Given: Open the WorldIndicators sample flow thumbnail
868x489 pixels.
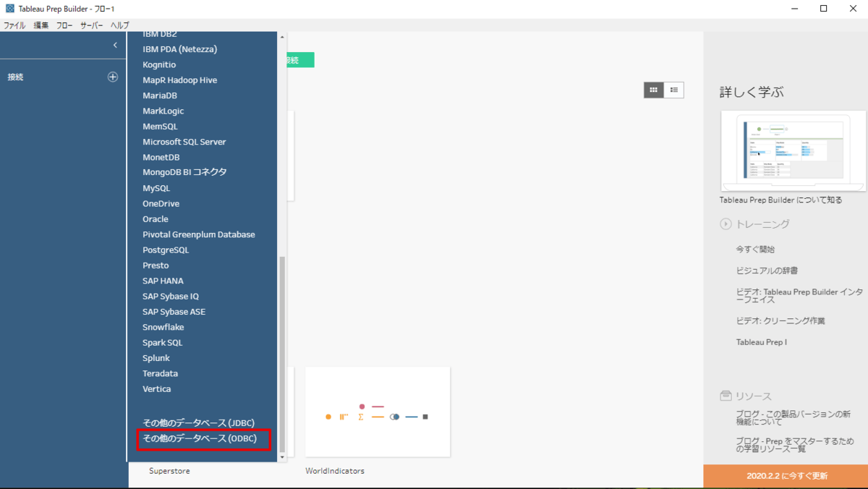Looking at the screenshot, I should [378, 412].
